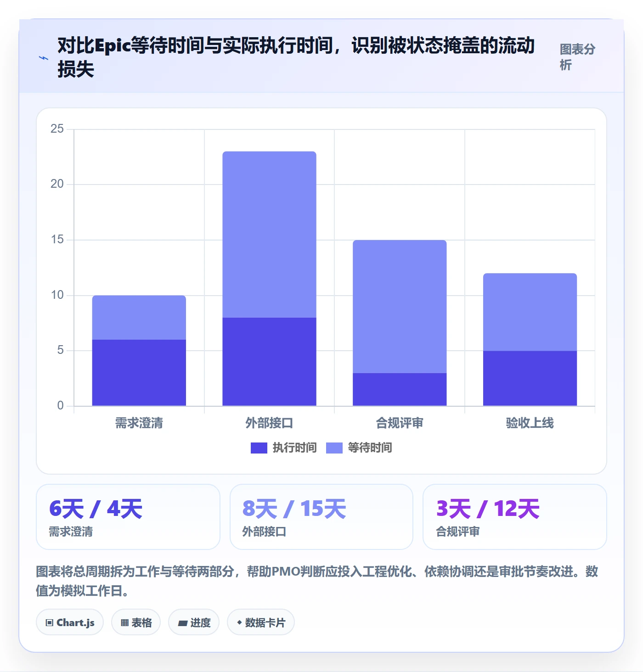Image resolution: width=643 pixels, height=672 pixels.
Task: Click the 合规评审 waiting time bar segment
Action: (x=400, y=307)
